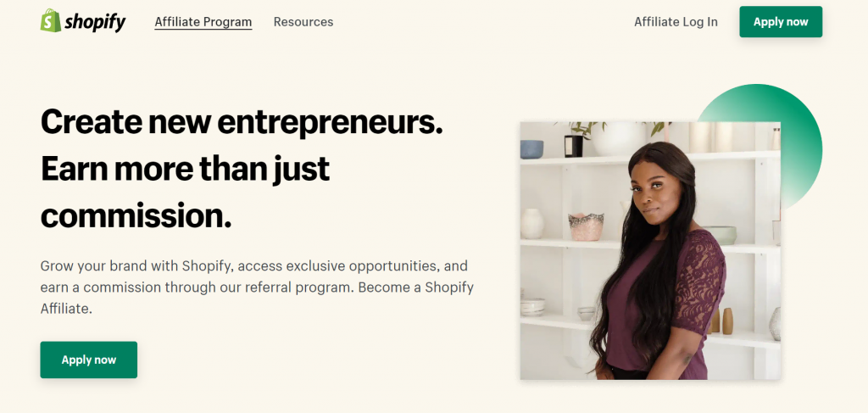Screen dimensions: 868x413
Task: Open the Affiliate Program nav item
Action: (203, 22)
